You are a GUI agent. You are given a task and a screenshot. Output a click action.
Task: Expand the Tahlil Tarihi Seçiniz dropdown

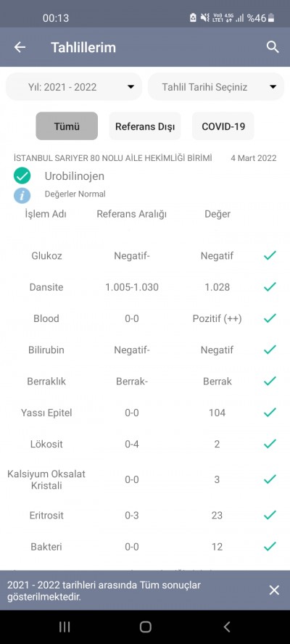point(216,86)
